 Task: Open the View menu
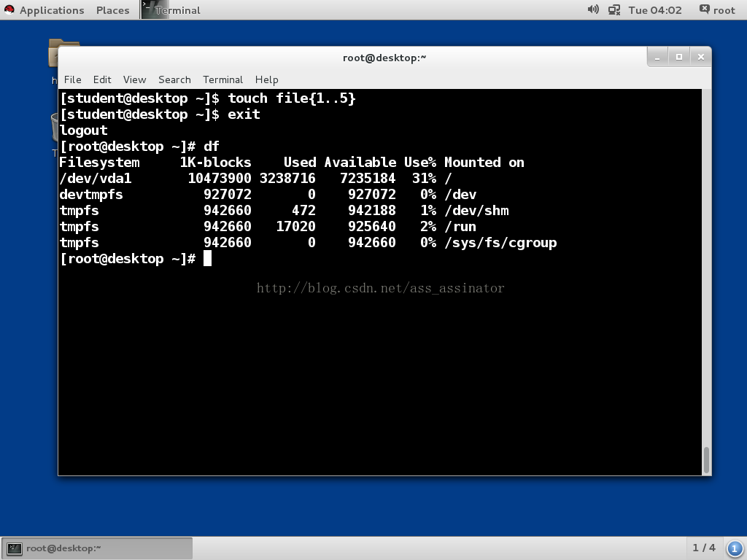pos(134,79)
